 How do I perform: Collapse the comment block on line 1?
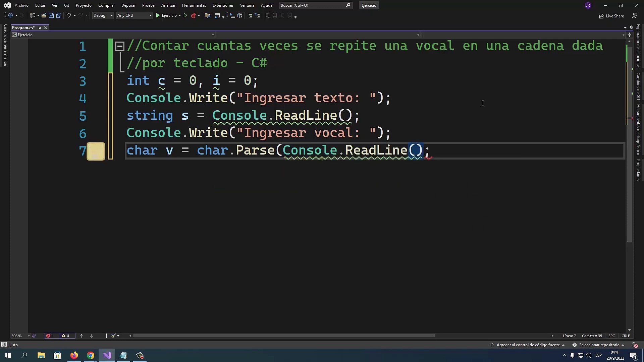pos(120,46)
